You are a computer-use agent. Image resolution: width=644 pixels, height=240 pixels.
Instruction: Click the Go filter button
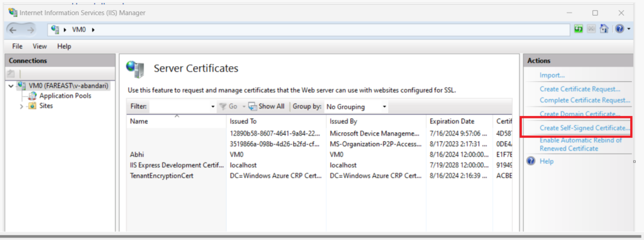[x=228, y=106]
